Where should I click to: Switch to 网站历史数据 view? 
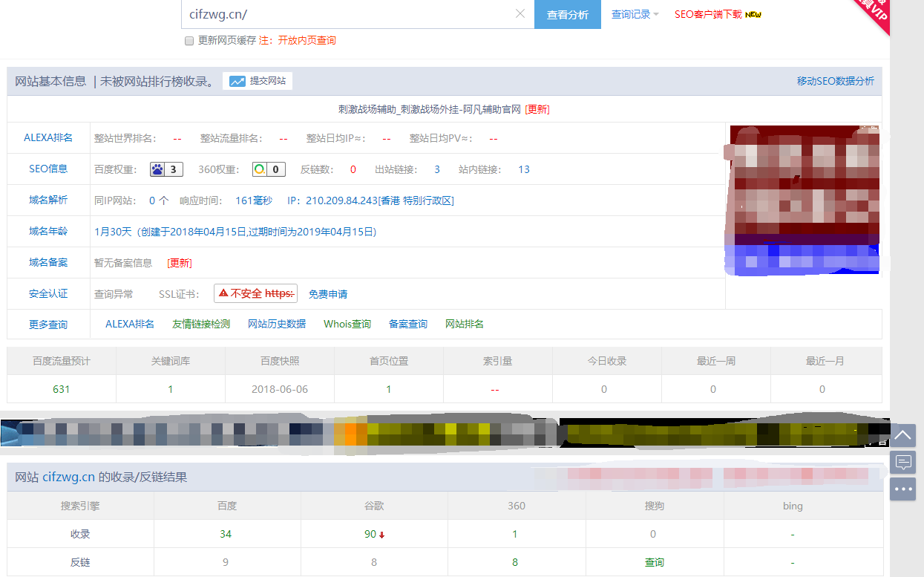[275, 324]
